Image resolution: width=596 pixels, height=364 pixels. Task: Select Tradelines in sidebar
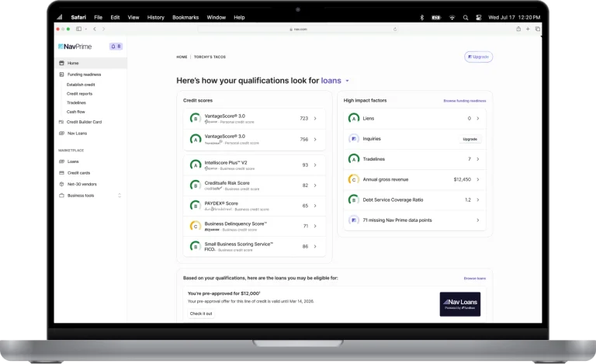pos(76,103)
